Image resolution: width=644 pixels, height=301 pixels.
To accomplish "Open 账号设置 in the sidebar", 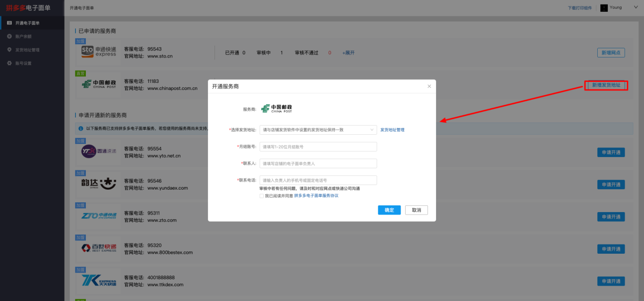I will (23, 64).
